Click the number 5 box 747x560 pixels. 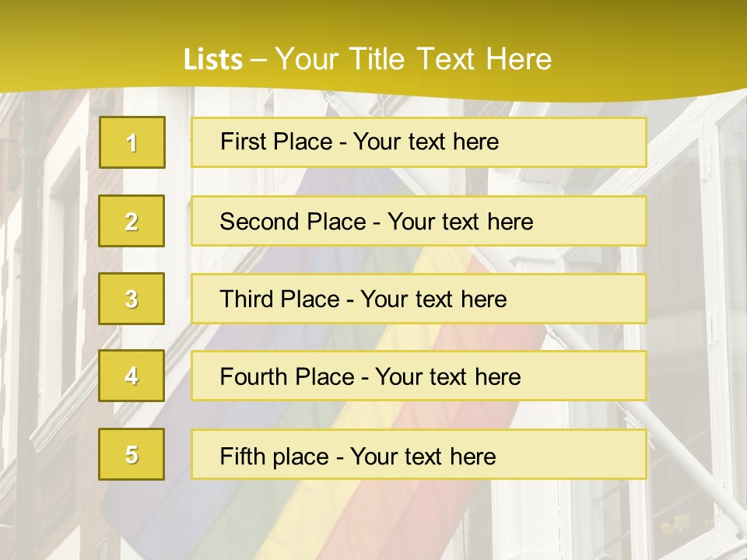132,454
